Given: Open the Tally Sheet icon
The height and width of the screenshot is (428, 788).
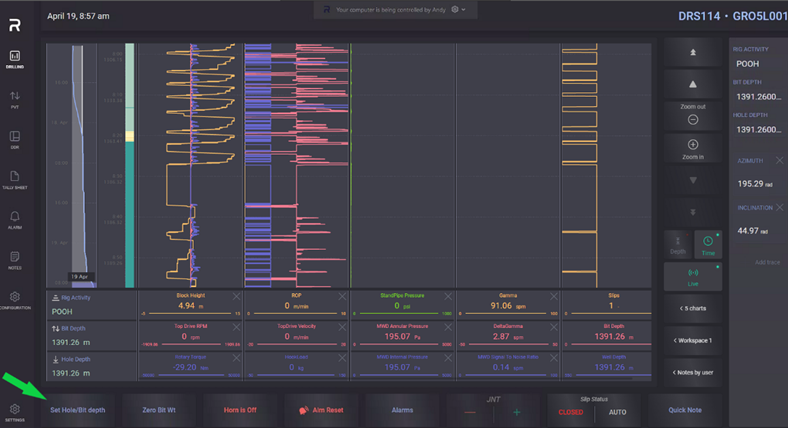Looking at the screenshot, I should point(15,179).
